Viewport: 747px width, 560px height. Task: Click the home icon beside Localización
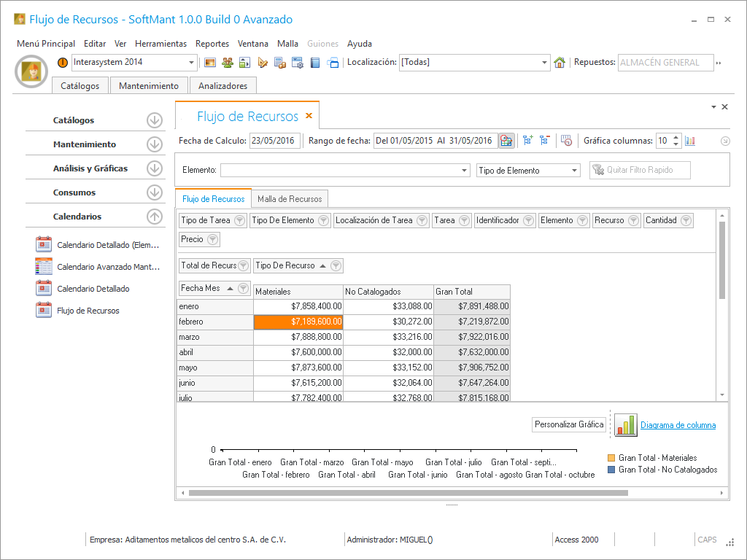[x=560, y=63]
